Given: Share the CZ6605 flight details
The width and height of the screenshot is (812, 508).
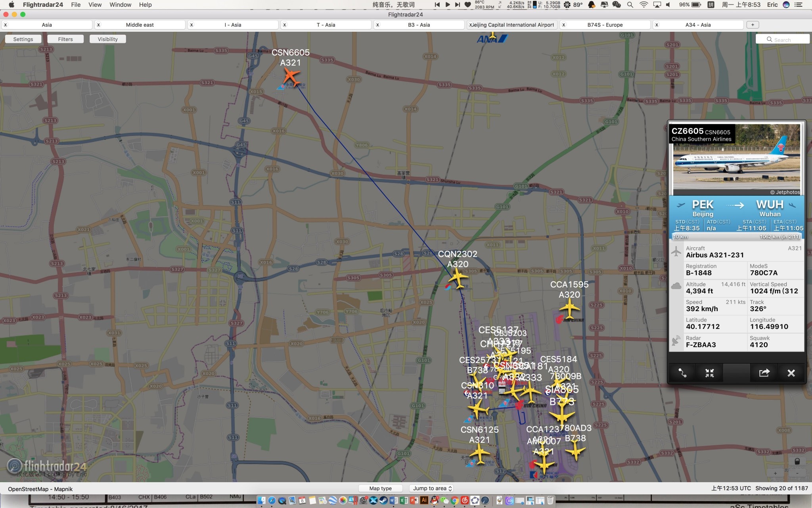Looking at the screenshot, I should (764, 373).
